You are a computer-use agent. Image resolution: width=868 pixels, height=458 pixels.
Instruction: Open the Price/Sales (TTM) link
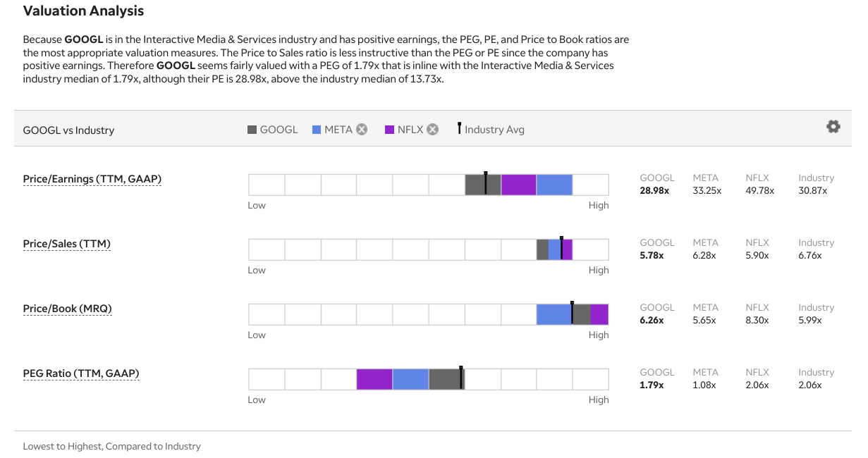point(67,244)
